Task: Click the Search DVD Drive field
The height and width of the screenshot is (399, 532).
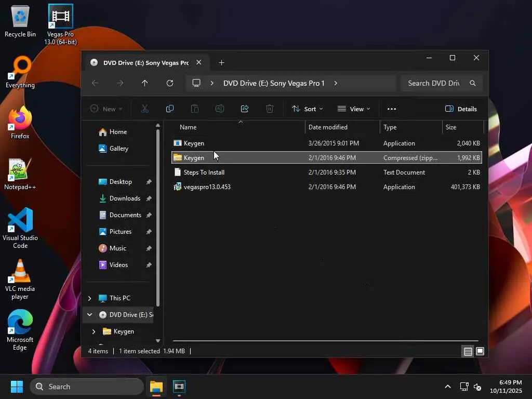Action: pyautogui.click(x=441, y=83)
